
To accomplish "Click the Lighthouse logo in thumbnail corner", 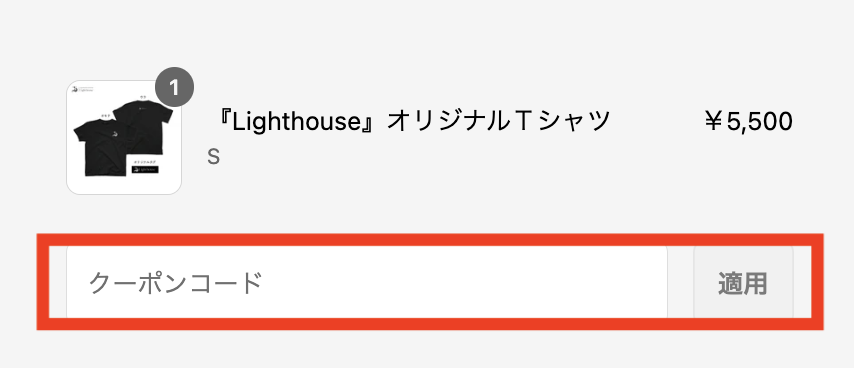I will 82,89.
